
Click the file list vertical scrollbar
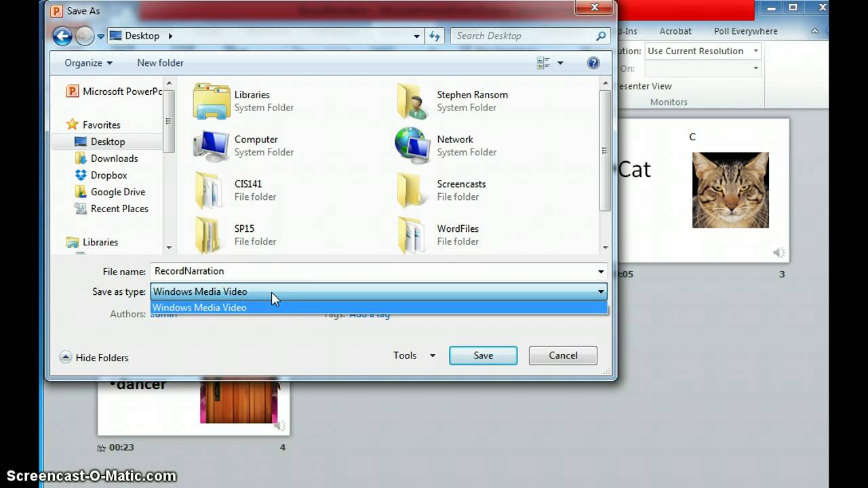pyautogui.click(x=605, y=150)
